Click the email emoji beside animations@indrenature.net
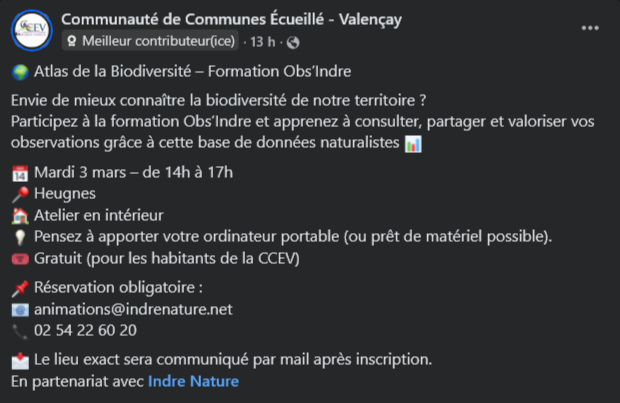620x403 pixels. point(20,310)
